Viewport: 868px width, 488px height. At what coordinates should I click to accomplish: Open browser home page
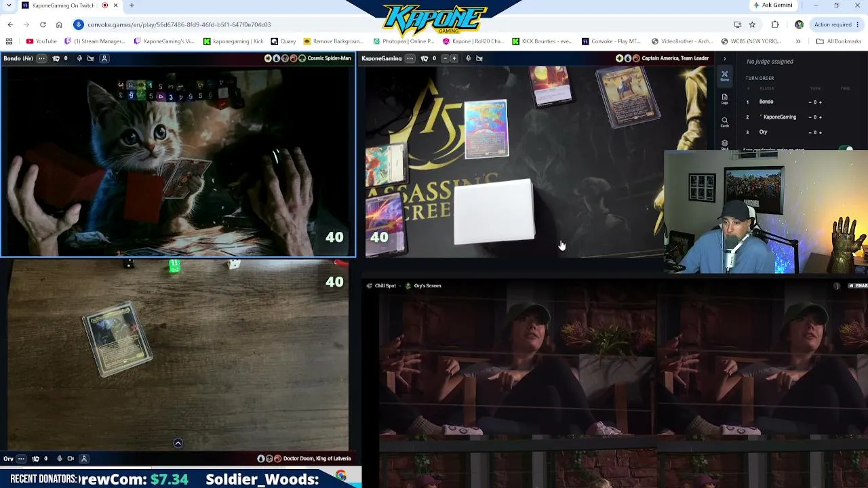click(x=59, y=24)
